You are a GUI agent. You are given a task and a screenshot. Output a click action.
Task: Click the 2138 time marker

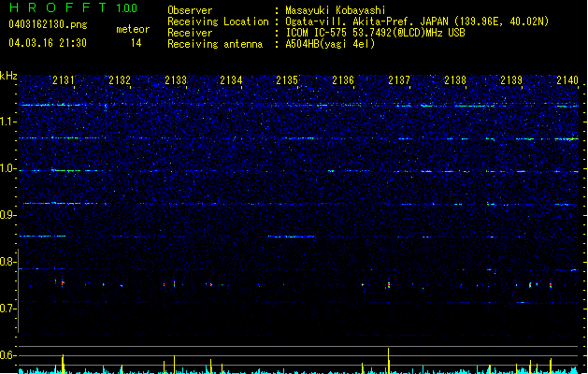pyautogui.click(x=455, y=79)
